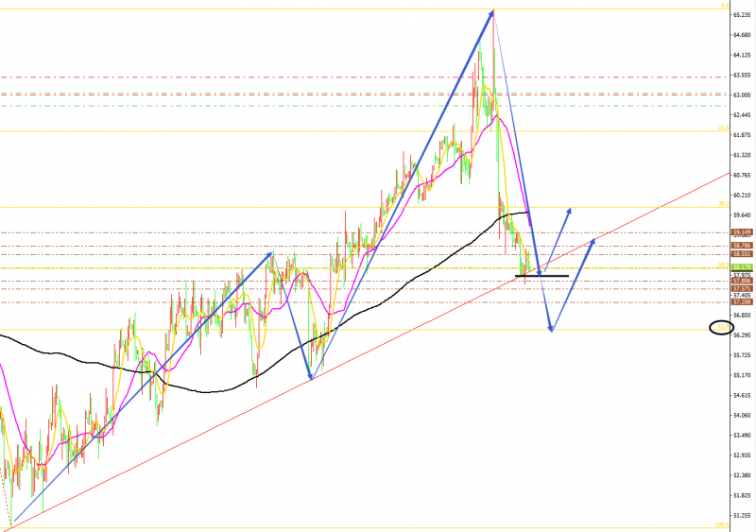Viewport: 756px width, 532px height.
Task: Click the 58.786 price level tag
Action: coord(742,246)
